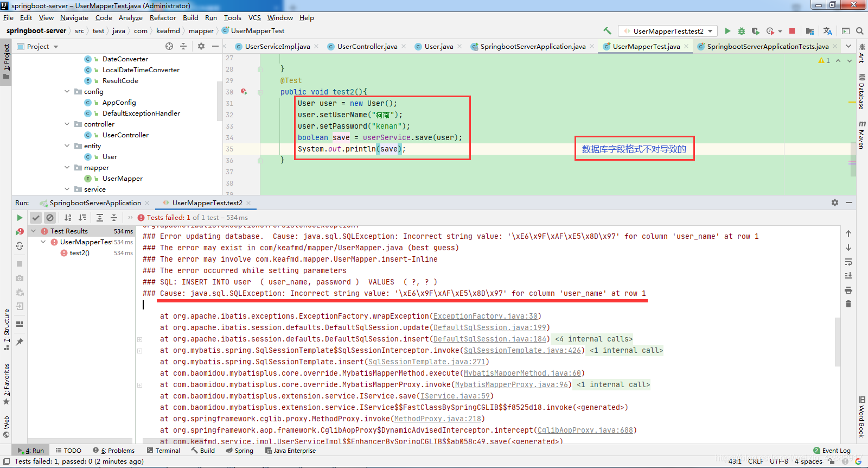
Task: Open the Run tool window settings gear
Action: (x=835, y=203)
